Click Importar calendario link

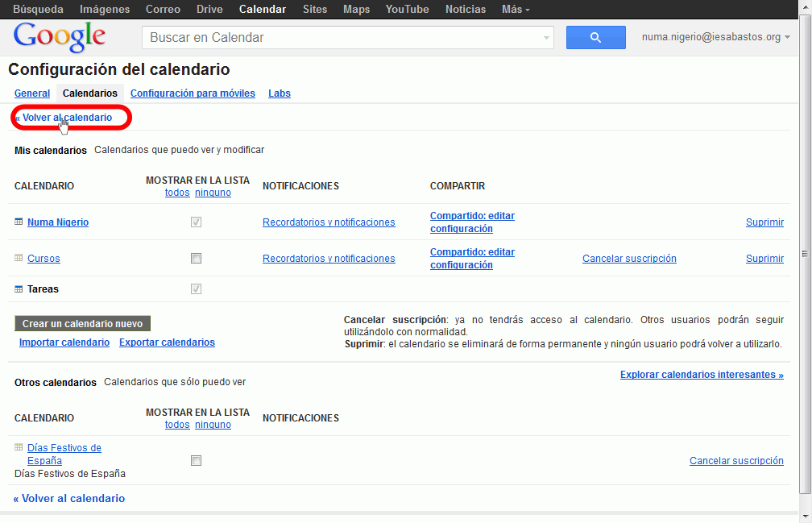[x=64, y=342]
